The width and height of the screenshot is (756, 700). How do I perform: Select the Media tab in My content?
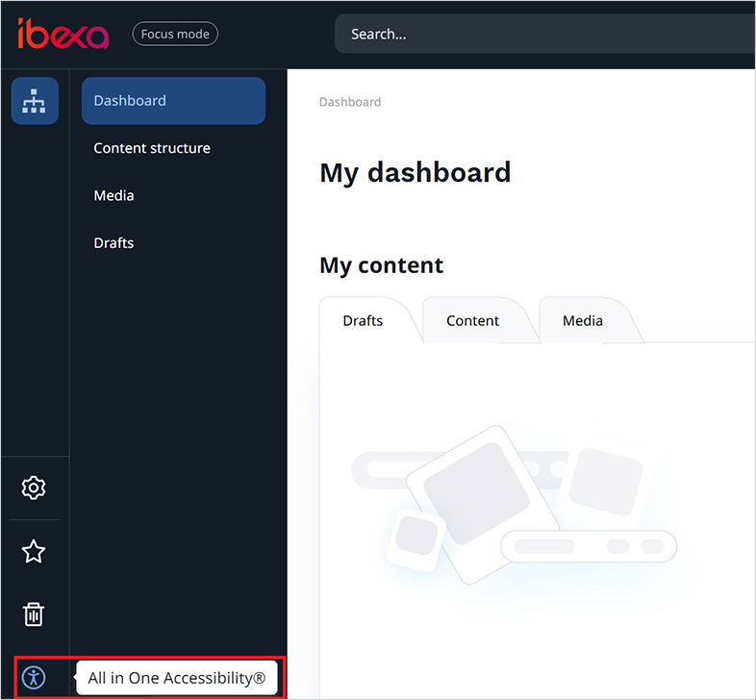583,320
